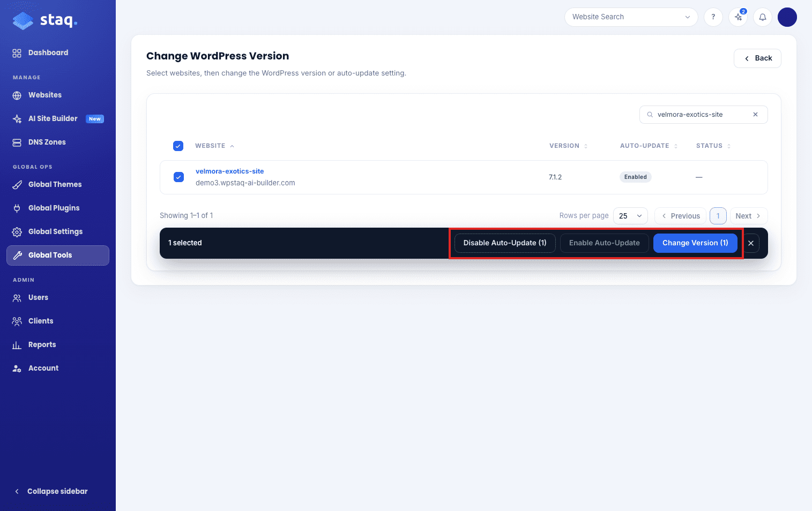Click demo3.wpstaq-ai-builder.com domain text
The height and width of the screenshot is (511, 812).
point(245,183)
